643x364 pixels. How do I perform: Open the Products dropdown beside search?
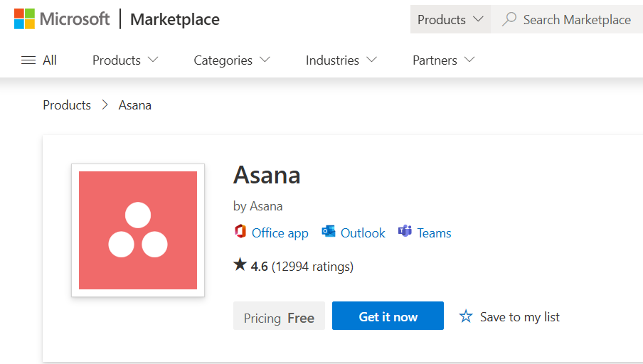click(450, 19)
